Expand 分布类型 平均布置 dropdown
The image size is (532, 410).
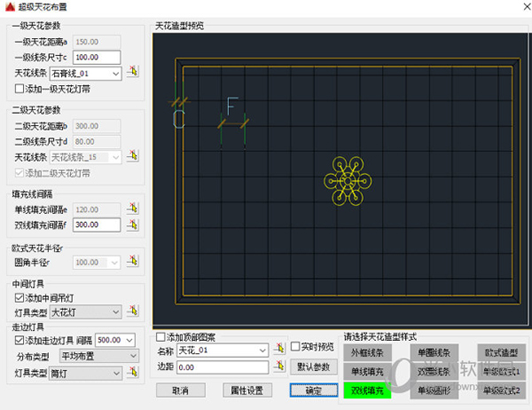click(x=133, y=356)
